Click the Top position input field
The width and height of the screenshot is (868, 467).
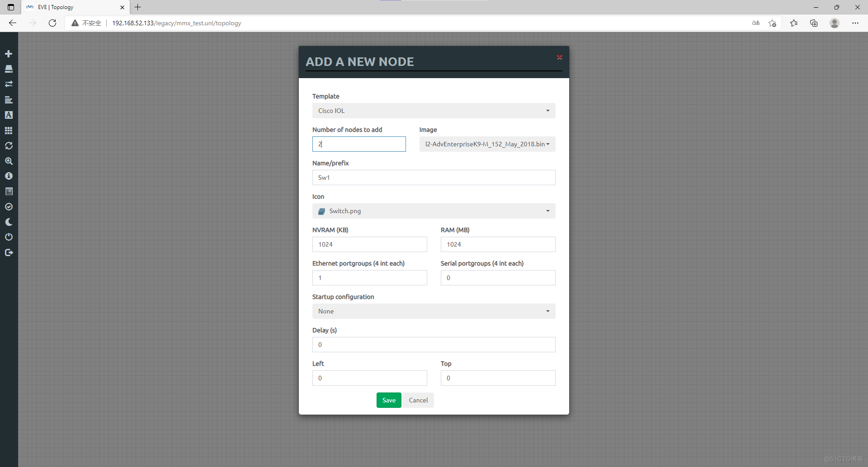(x=498, y=378)
